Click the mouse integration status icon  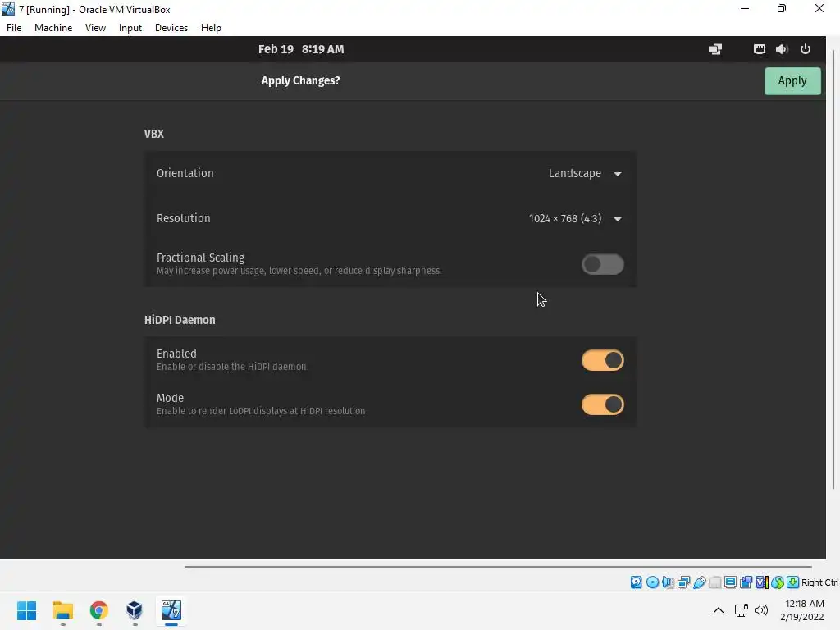tap(778, 582)
